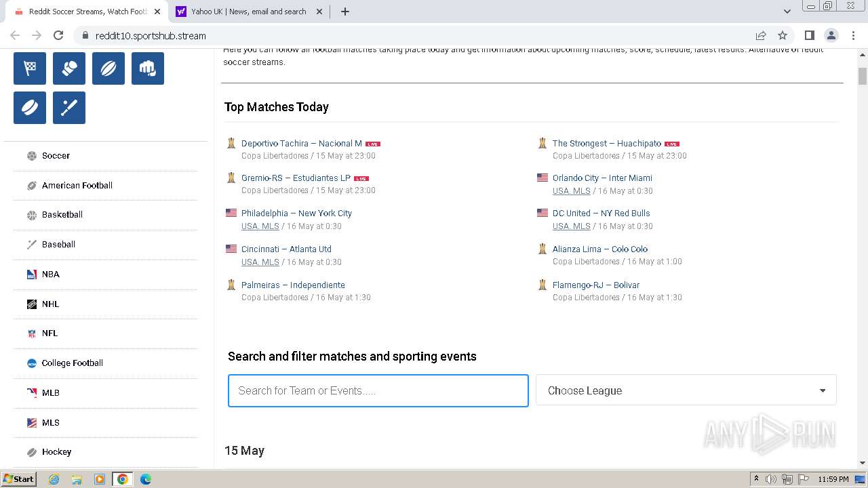This screenshot has width=868, height=488.
Task: Open Alianza Lima – Colo Colo match
Action: [600, 249]
